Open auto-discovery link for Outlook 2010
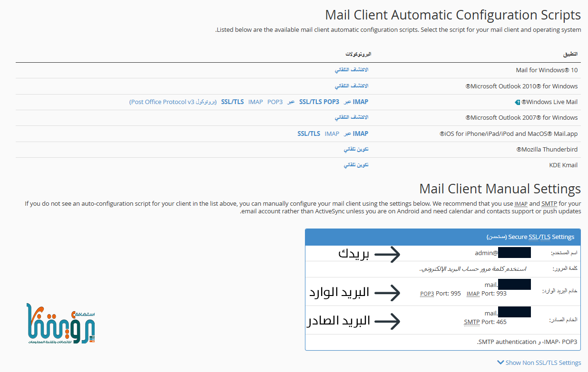Image resolution: width=588 pixels, height=372 pixels. [351, 86]
